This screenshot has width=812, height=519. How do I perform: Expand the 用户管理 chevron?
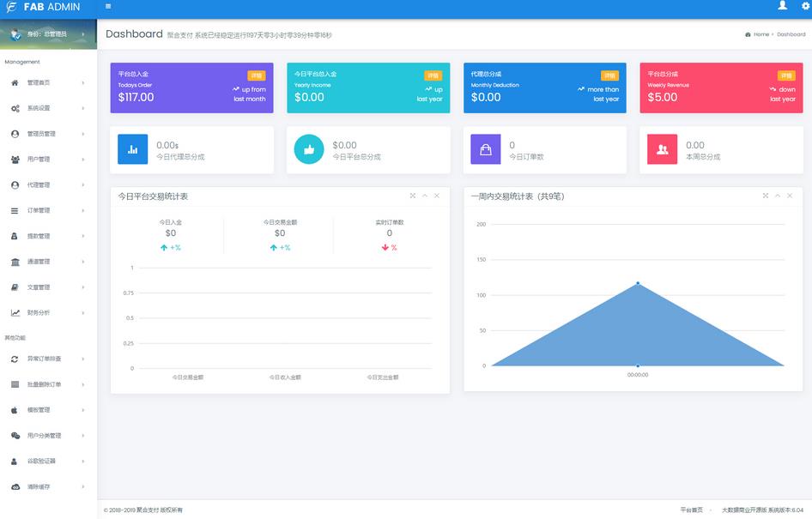point(83,160)
